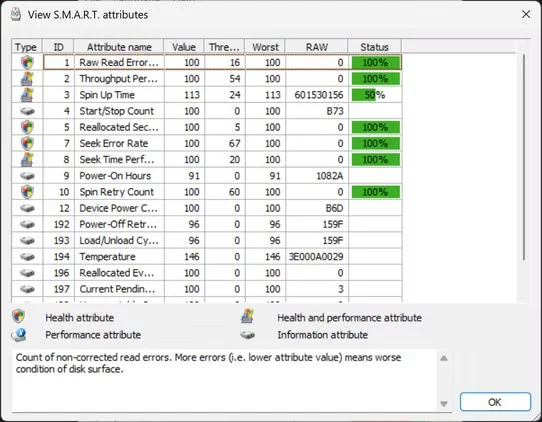Sort by the RAW column header
The image size is (542, 422).
[x=317, y=47]
